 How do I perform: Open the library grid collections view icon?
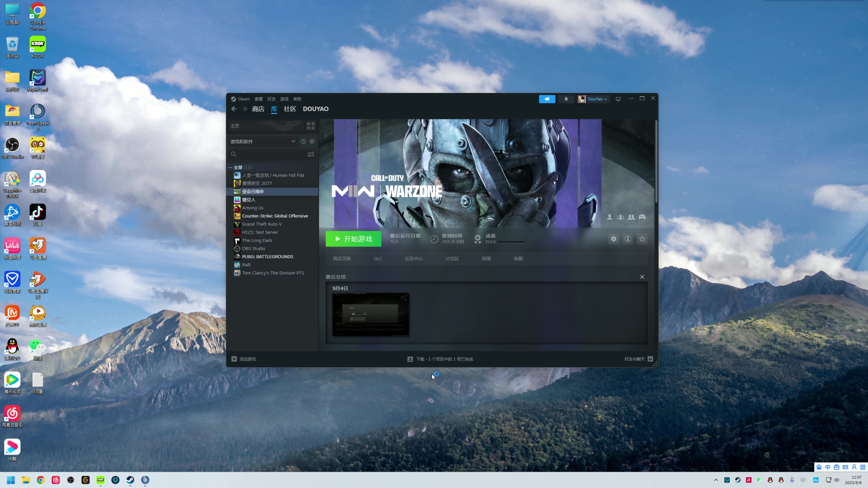(311, 126)
